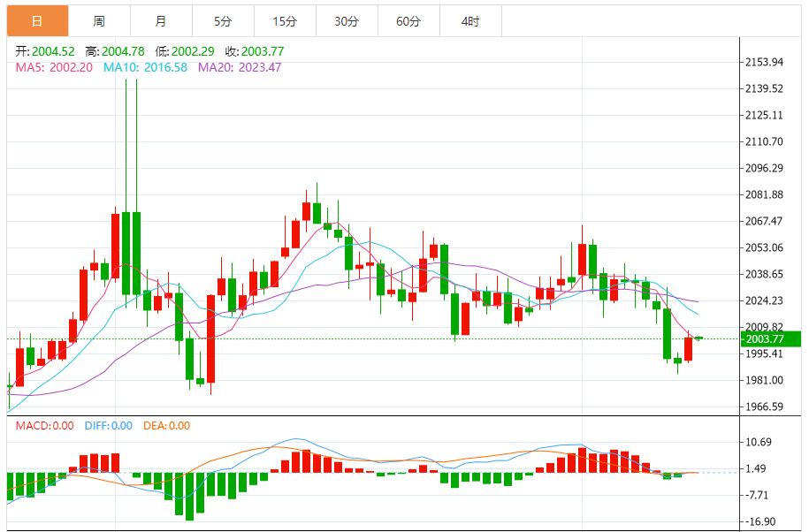809x532 pixels.
Task: Click the 2024.23 price axis label
Action: 764,301
